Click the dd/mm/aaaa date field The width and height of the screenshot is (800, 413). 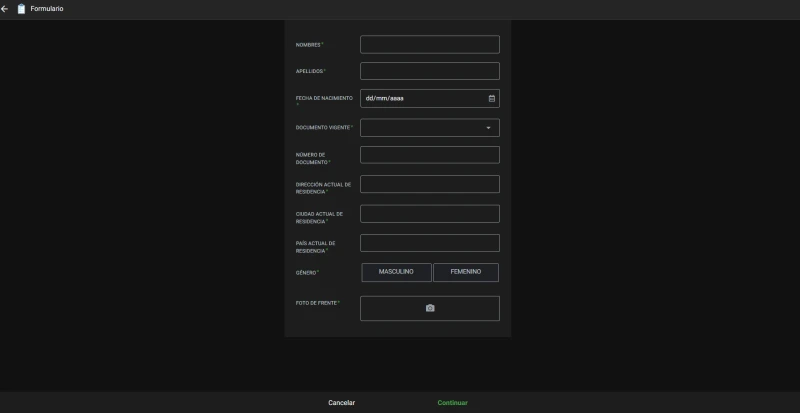430,99
